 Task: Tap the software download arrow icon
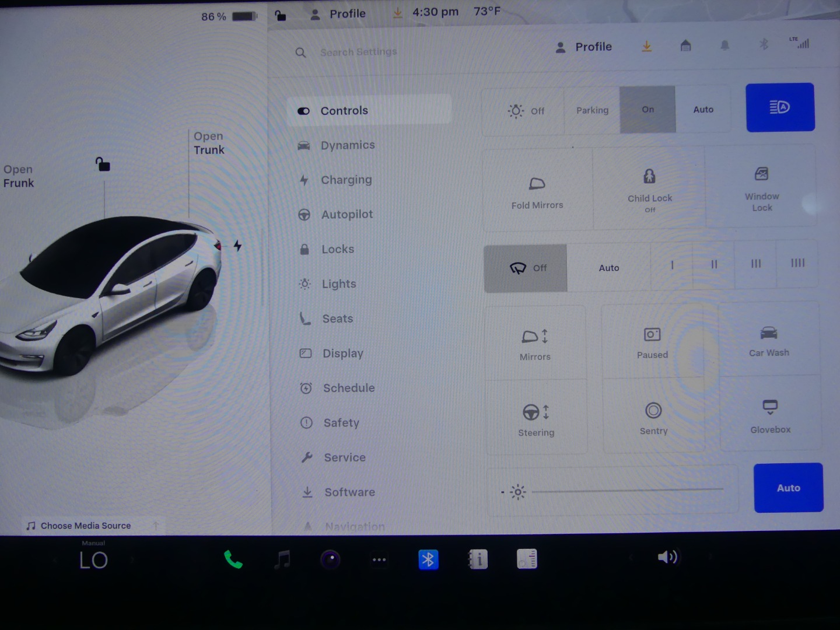[x=646, y=46]
